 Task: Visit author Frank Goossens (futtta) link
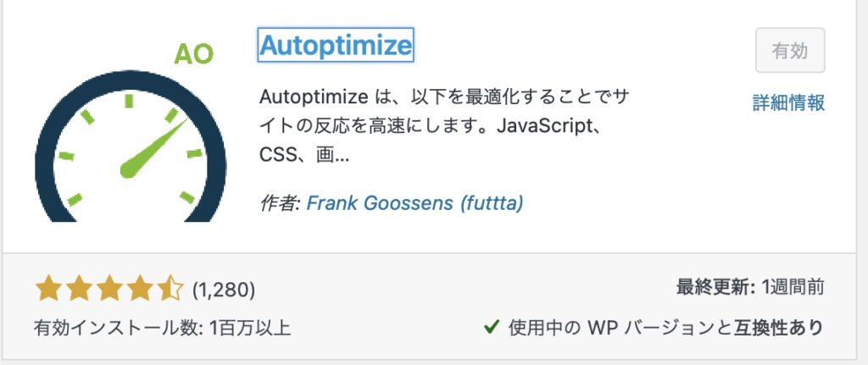click(415, 203)
